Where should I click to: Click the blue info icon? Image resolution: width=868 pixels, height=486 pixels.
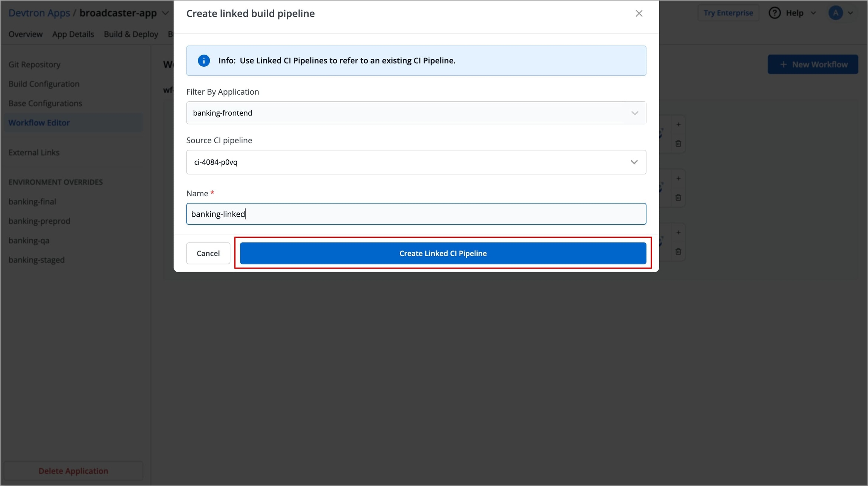pos(204,61)
